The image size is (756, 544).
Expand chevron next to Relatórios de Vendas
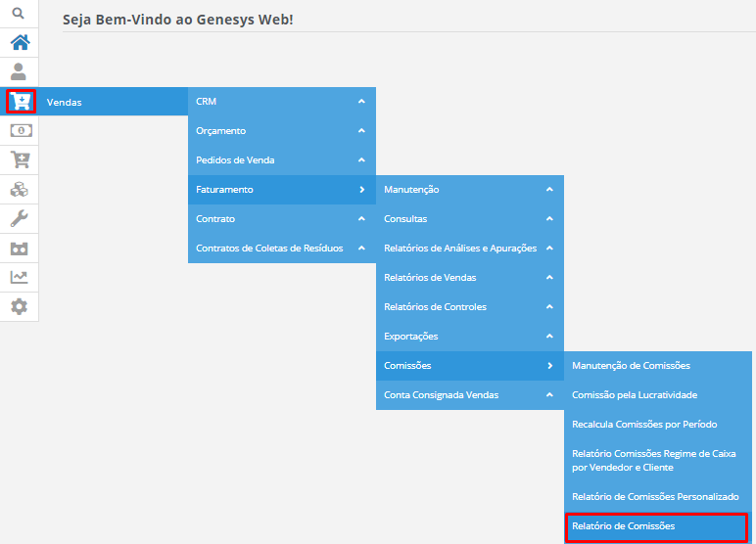[549, 278]
